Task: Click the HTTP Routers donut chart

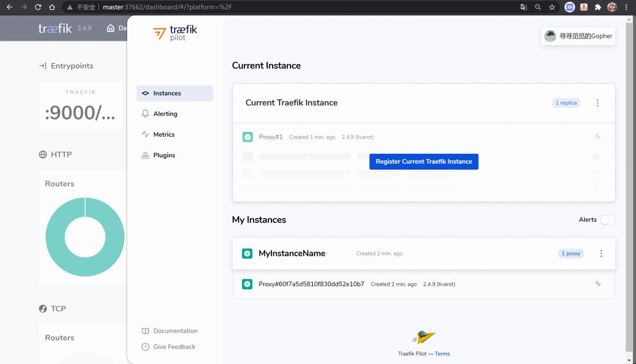Action: [85, 237]
